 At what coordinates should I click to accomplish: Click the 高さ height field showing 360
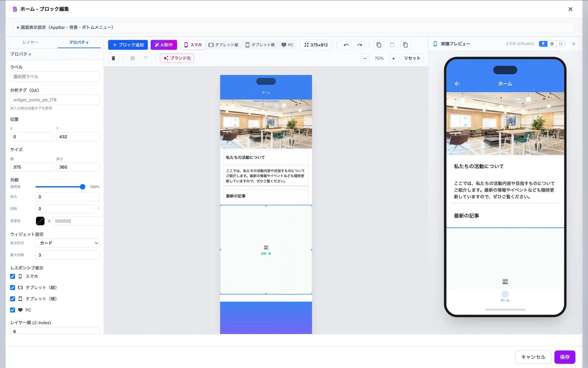point(77,167)
